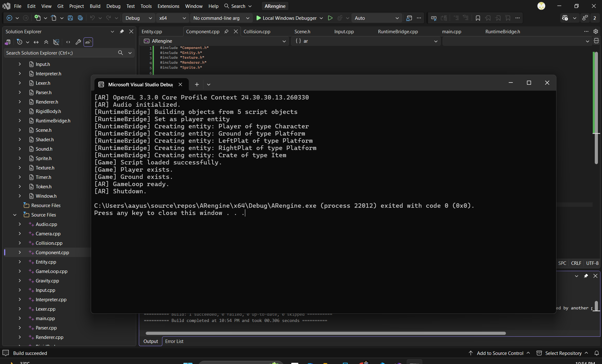The width and height of the screenshot is (602, 364).
Task: Click the undo arrow icon
Action: pyautogui.click(x=92, y=18)
